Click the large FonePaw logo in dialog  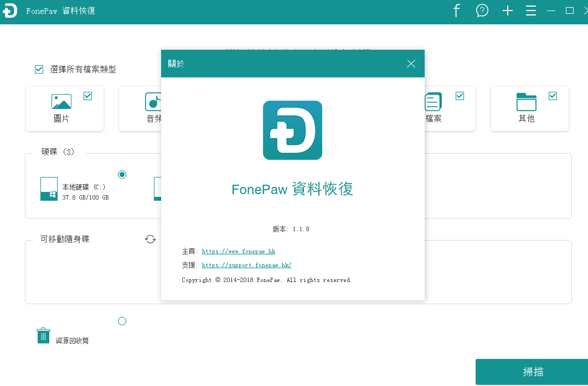(292, 130)
